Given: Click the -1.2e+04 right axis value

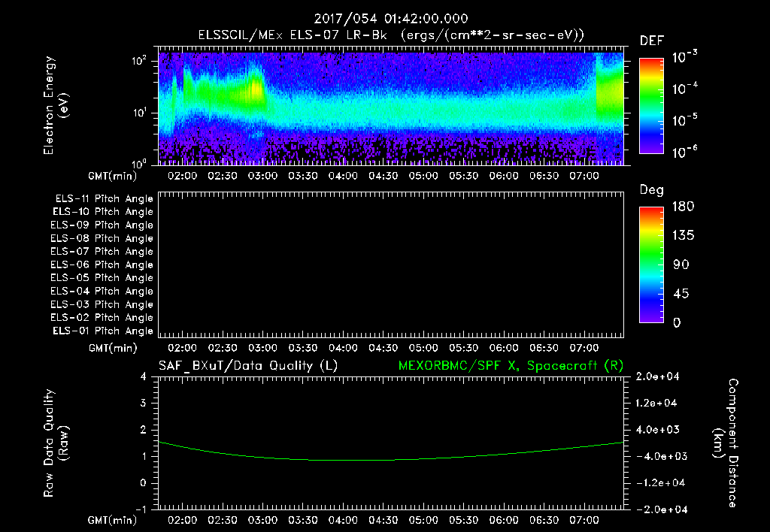Looking at the screenshot, I should click(x=659, y=483).
